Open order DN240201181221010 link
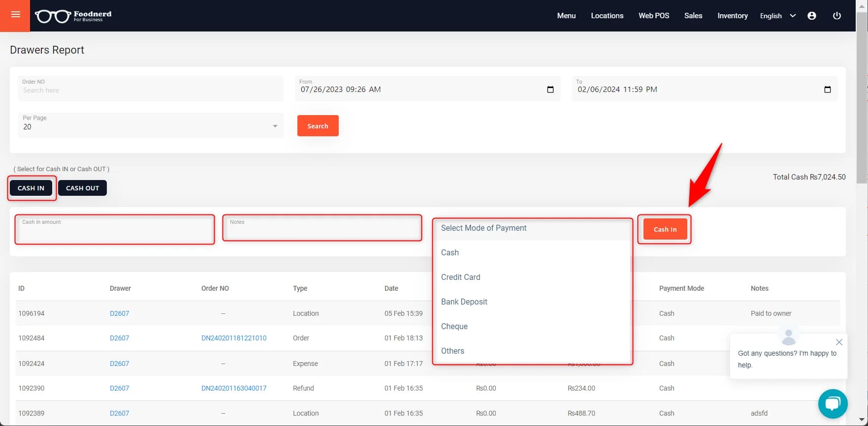868x426 pixels. click(x=234, y=338)
